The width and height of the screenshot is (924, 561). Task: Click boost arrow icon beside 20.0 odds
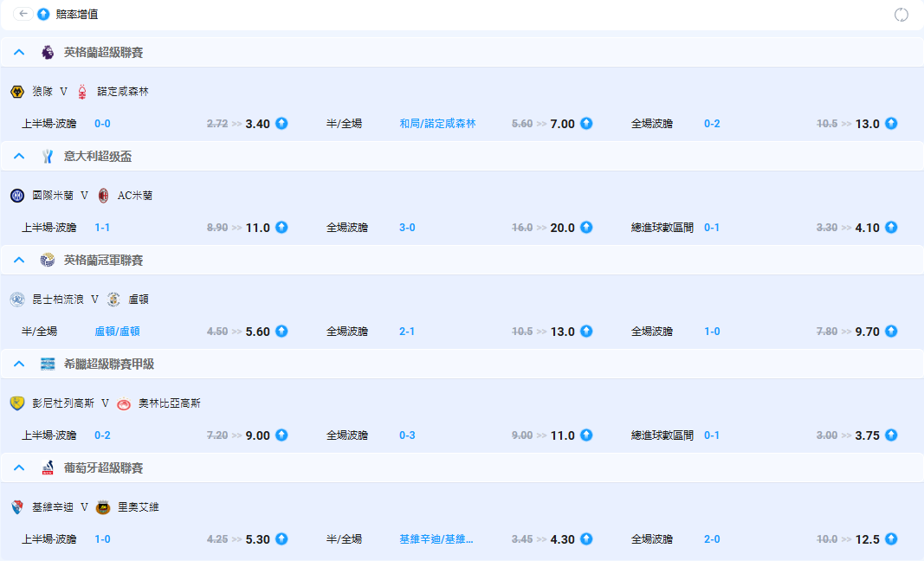point(586,228)
